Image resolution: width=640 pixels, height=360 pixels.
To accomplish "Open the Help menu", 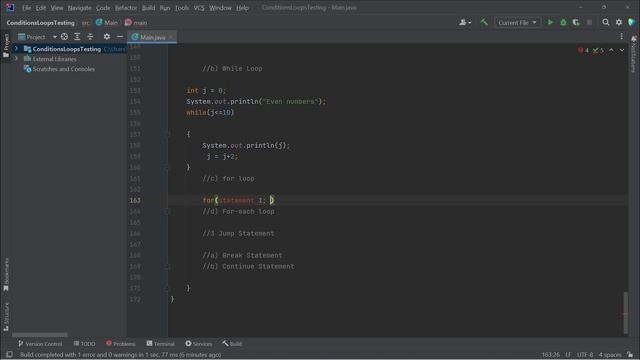I will 242,8.
